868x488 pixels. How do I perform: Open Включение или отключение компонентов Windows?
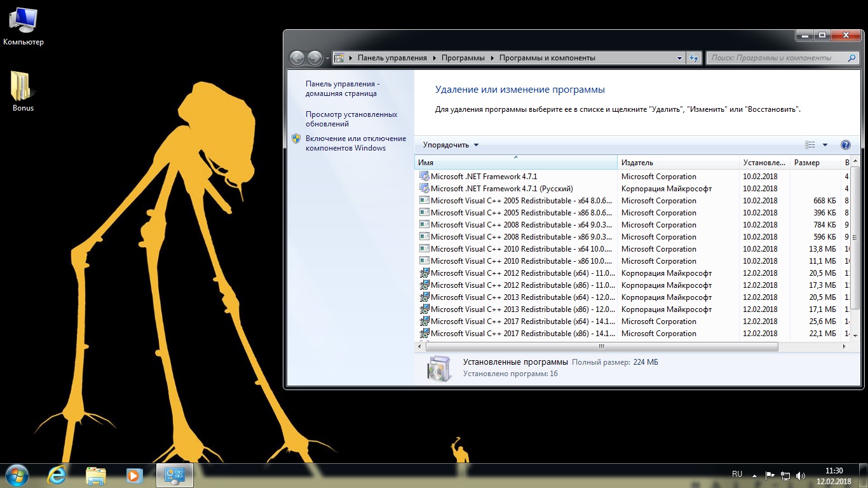pos(355,143)
